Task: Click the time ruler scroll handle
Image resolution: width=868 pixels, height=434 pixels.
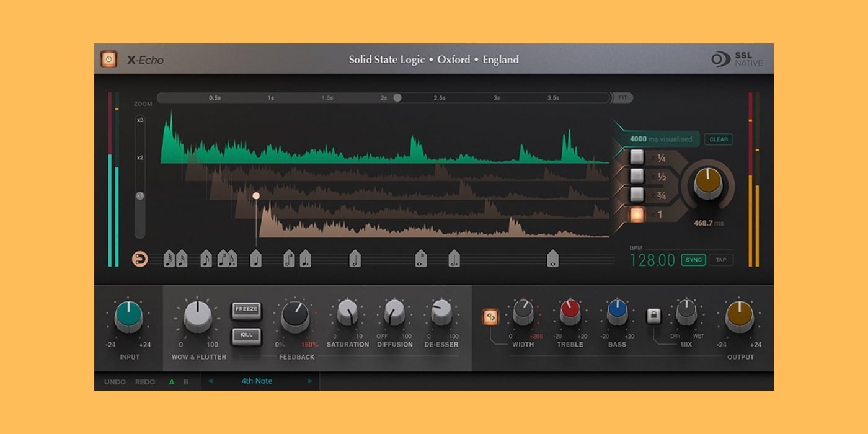Action: click(397, 98)
